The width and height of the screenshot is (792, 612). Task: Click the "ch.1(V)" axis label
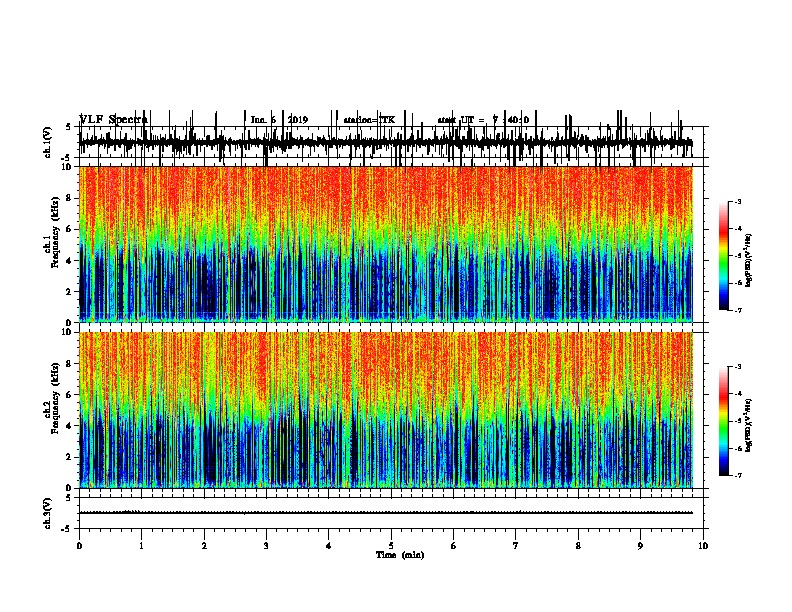(48, 142)
